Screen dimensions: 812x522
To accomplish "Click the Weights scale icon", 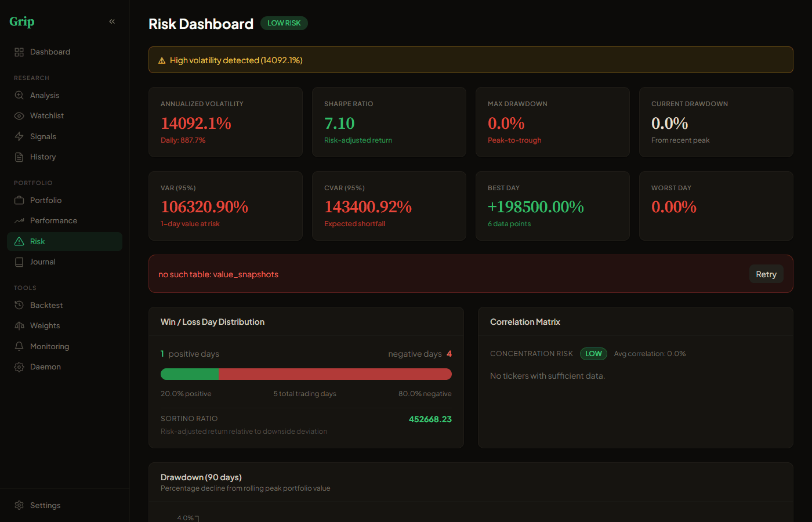I will click(19, 326).
